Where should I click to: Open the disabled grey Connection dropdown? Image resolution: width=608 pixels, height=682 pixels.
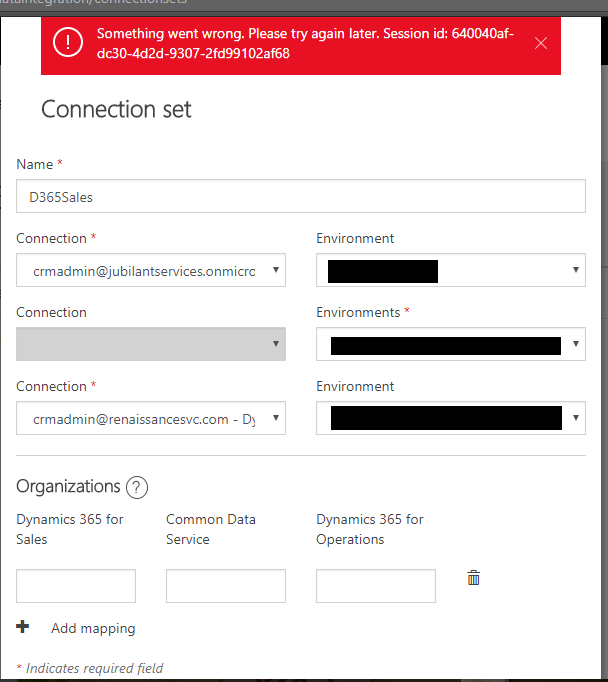click(151, 344)
